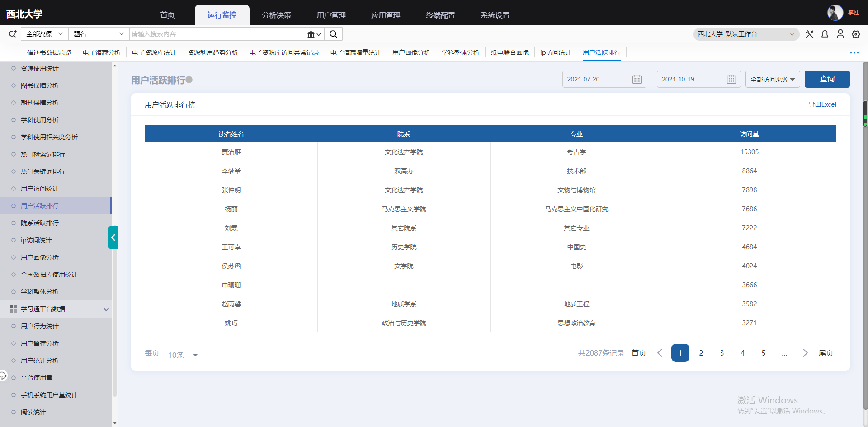Open the start date calendar icon
Viewport: 868px width, 427px height.
(637, 79)
